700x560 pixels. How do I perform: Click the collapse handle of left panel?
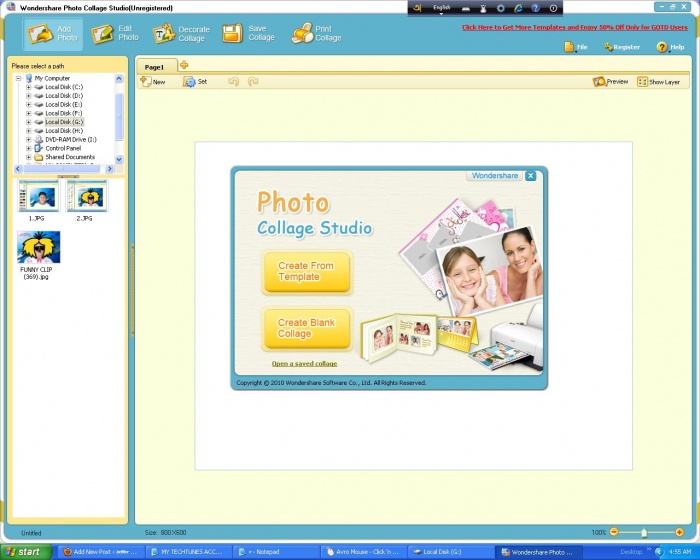coord(132,289)
